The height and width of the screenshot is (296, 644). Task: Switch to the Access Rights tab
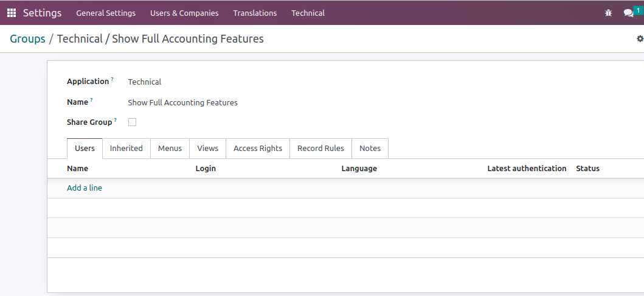(x=258, y=149)
